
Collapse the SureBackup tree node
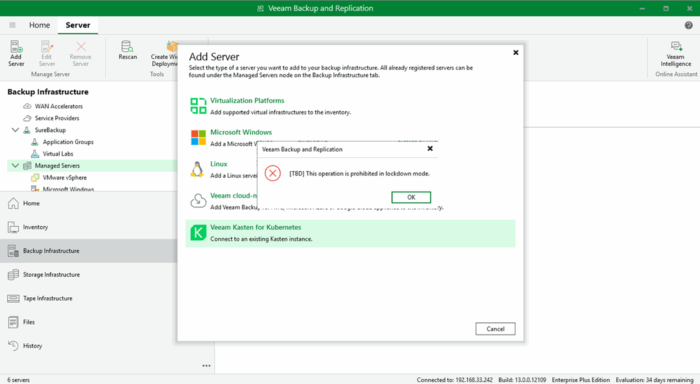15,130
